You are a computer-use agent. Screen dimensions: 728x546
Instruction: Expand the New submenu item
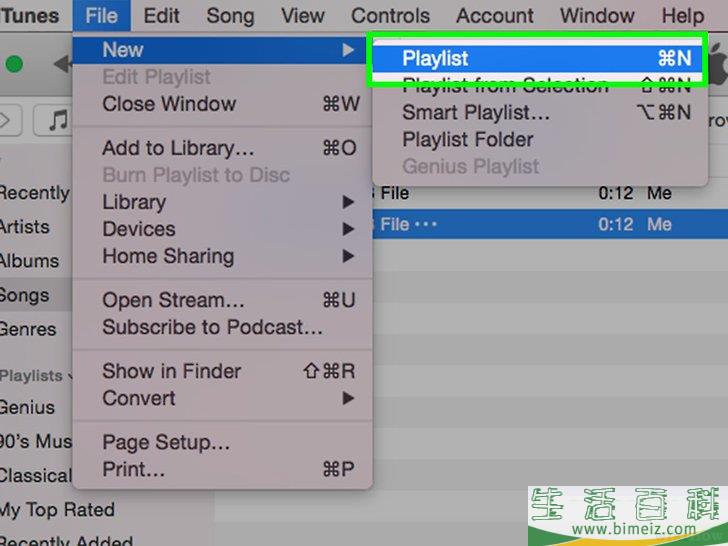coord(222,50)
